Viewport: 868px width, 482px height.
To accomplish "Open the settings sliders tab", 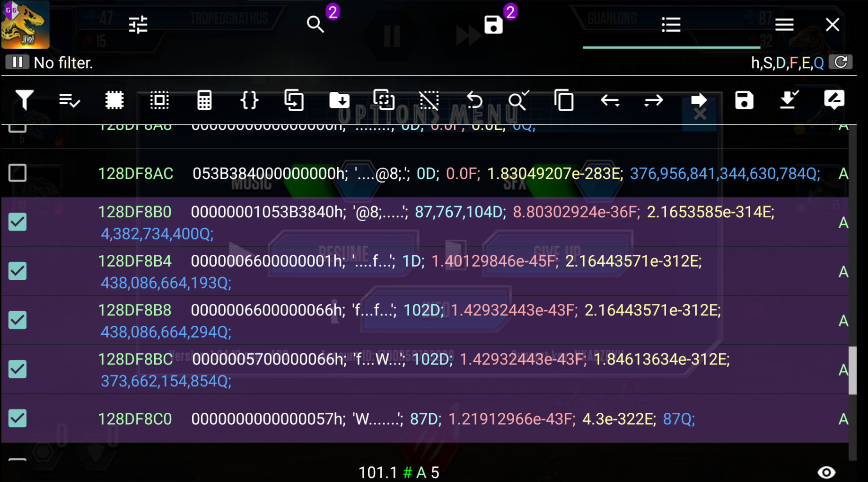I will pos(138,25).
